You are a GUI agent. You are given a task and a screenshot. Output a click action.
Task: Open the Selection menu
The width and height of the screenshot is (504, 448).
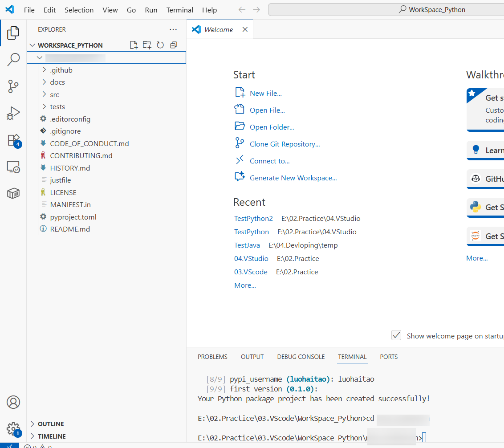pos(79,10)
